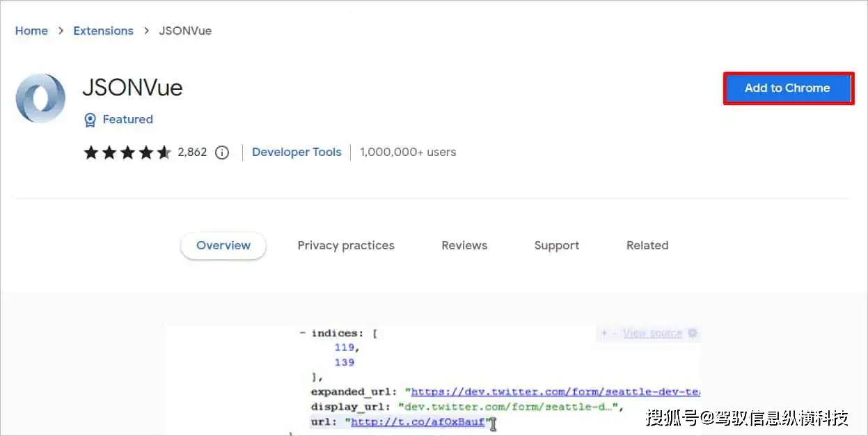Image resolution: width=868 pixels, height=436 pixels.
Task: Select the Overview tab
Action: click(223, 246)
